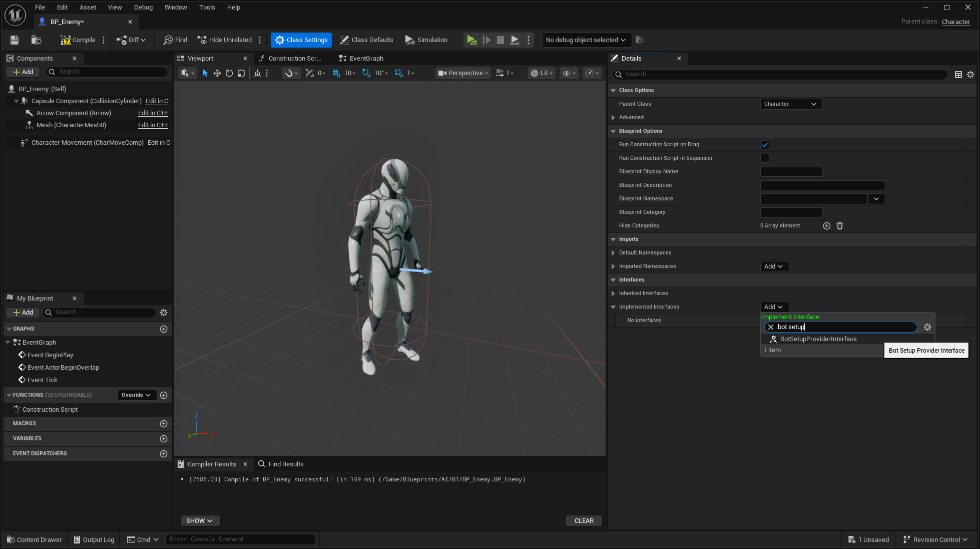Start the Simulation mode
The image size is (980, 549).
(426, 40)
